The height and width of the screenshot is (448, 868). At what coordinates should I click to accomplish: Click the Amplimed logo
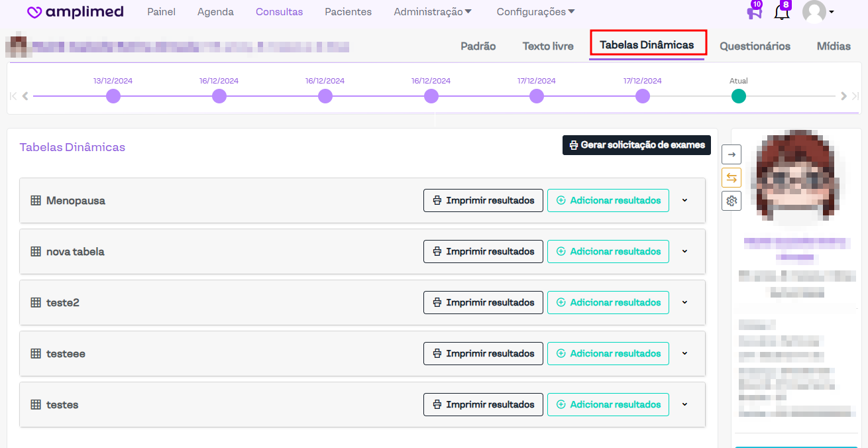click(76, 12)
